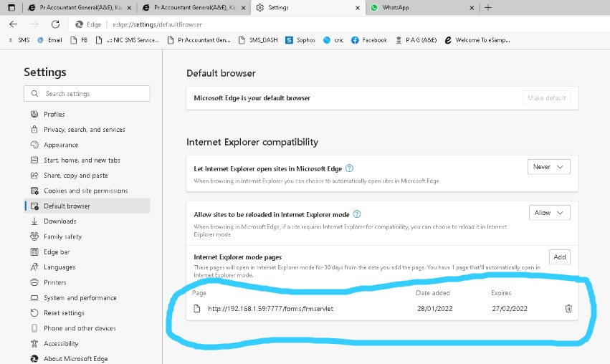Click the Search settings input box
Viewport: 610px width, 364px height.
click(x=87, y=94)
